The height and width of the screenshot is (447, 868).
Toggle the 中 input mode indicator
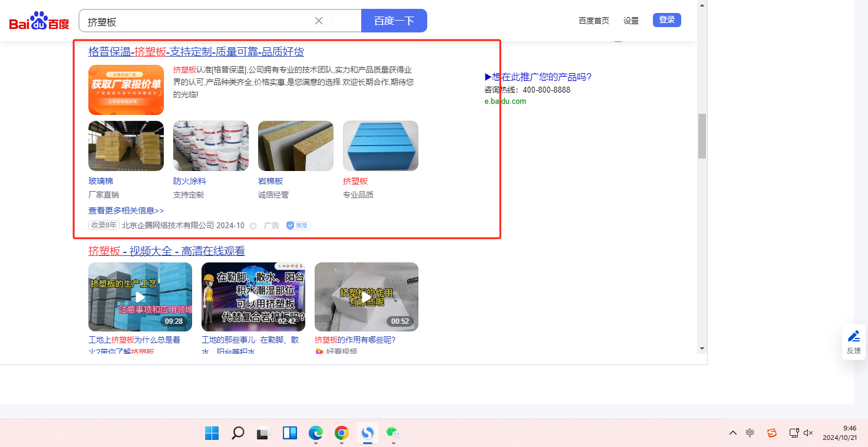coord(750,433)
